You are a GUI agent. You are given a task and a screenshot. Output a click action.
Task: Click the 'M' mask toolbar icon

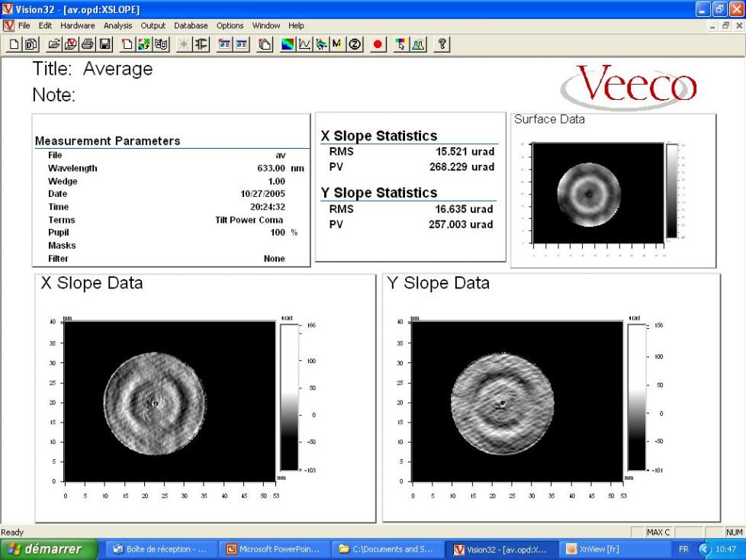337,44
